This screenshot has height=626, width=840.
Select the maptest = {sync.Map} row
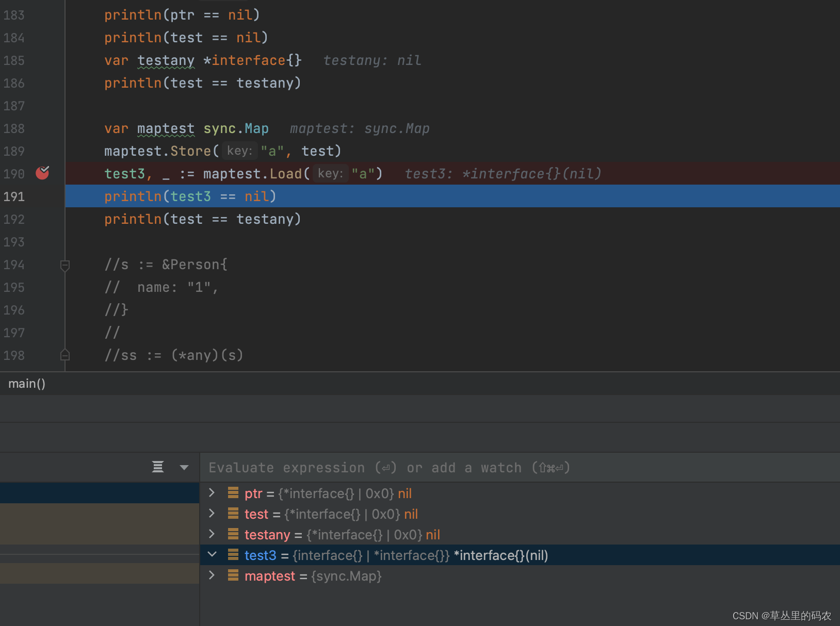520,575
